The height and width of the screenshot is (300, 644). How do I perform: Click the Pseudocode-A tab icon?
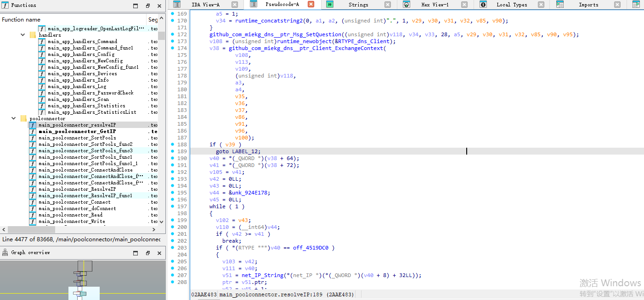click(x=253, y=4)
